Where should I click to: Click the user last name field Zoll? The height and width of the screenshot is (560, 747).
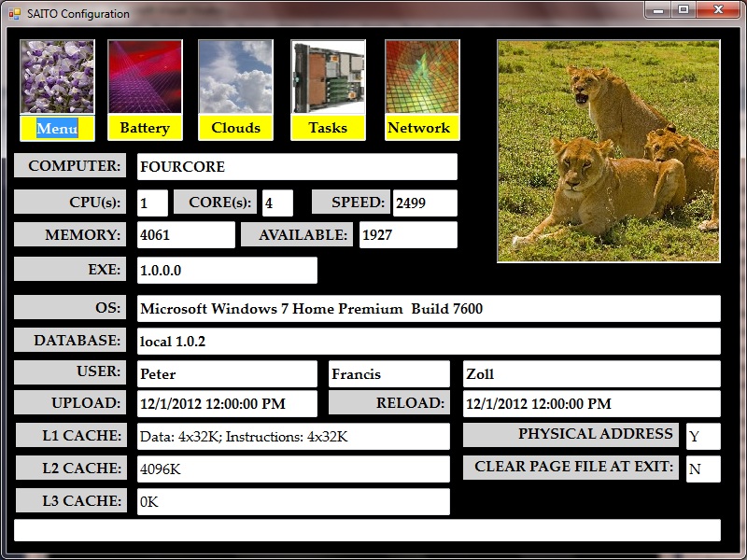pos(591,374)
